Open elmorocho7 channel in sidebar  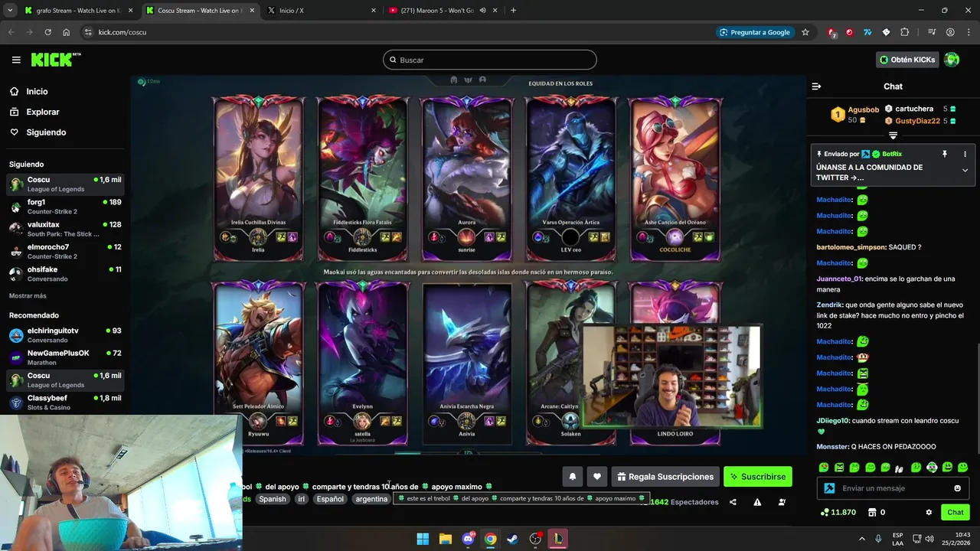coord(65,252)
